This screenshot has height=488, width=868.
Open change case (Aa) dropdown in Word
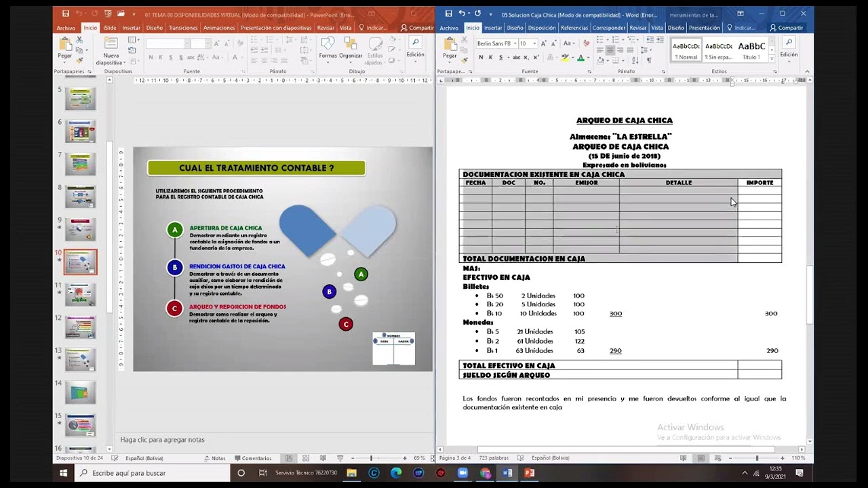click(x=568, y=43)
